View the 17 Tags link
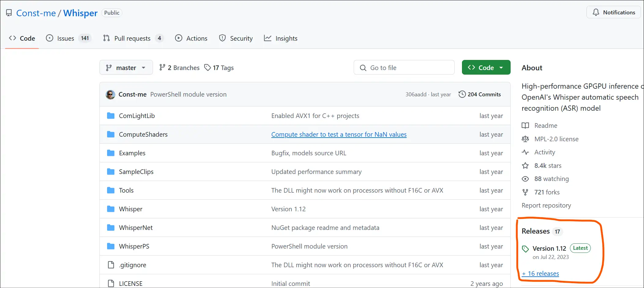Screen dimensions: 644x288 [219, 68]
